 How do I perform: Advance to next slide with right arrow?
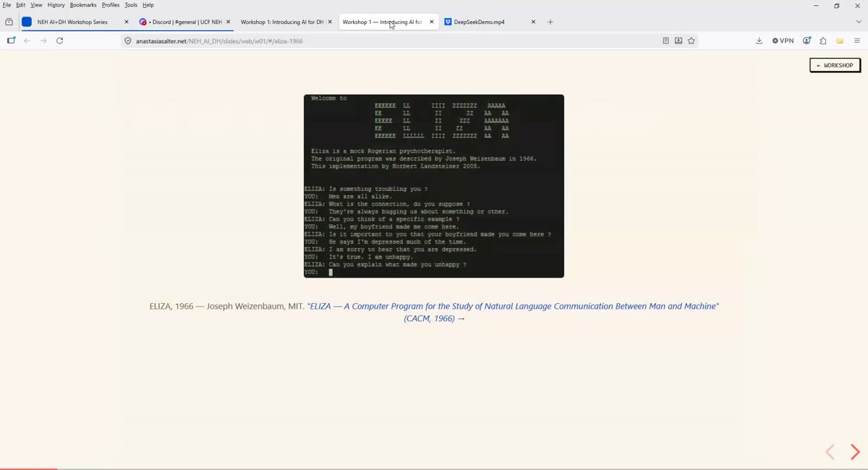point(855,452)
